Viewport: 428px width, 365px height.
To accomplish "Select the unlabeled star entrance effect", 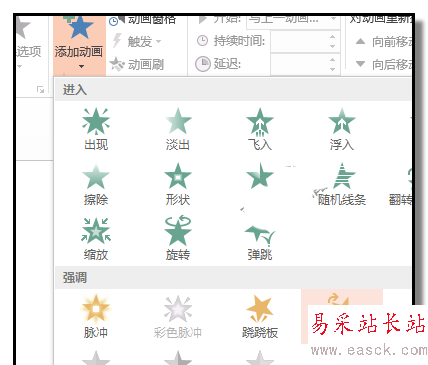I will tap(260, 176).
